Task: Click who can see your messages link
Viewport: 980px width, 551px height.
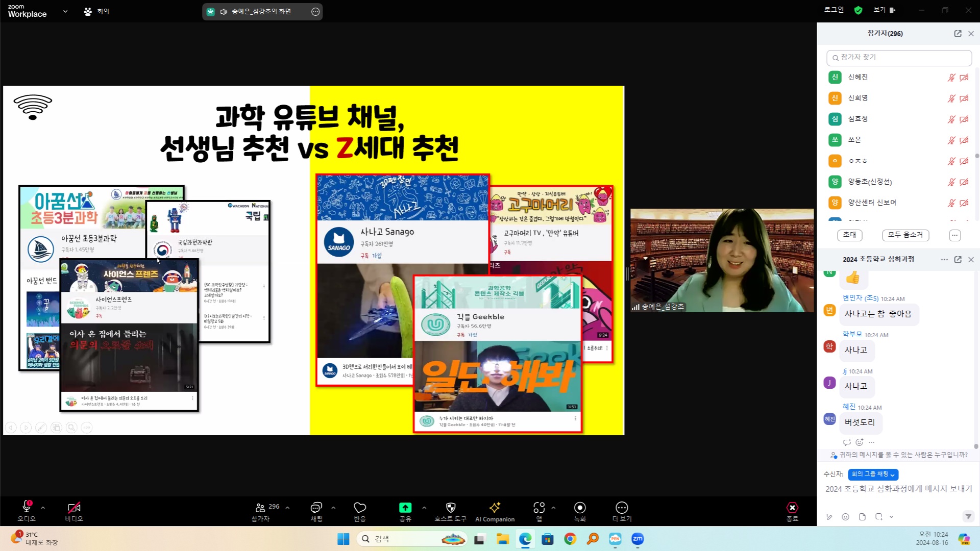Action: [x=899, y=455]
